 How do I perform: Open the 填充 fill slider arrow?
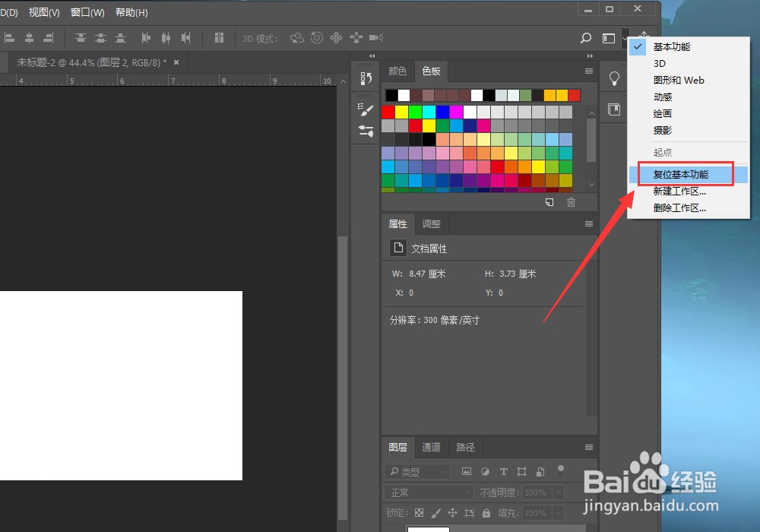[559, 512]
